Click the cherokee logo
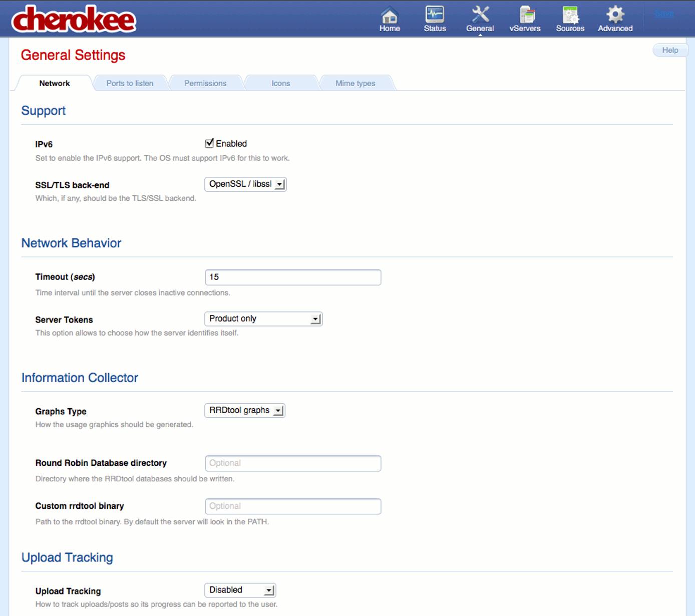 click(73, 19)
